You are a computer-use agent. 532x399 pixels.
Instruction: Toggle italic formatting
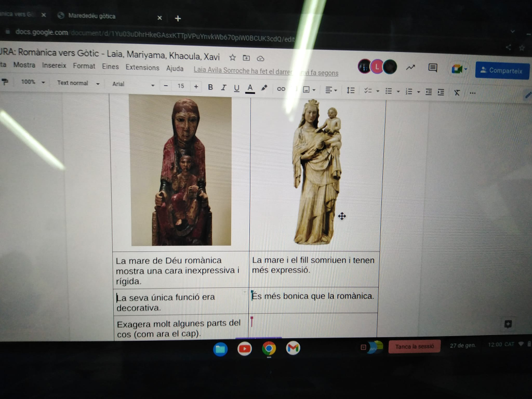pos(223,87)
